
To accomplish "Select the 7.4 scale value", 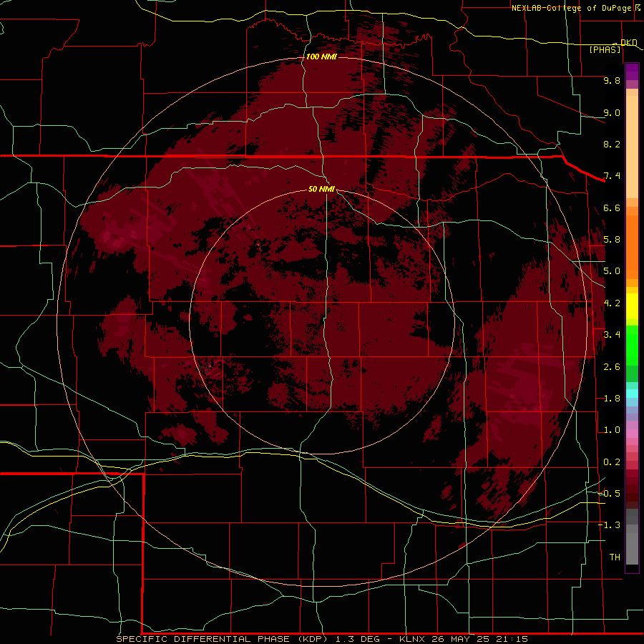I will coord(612,176).
